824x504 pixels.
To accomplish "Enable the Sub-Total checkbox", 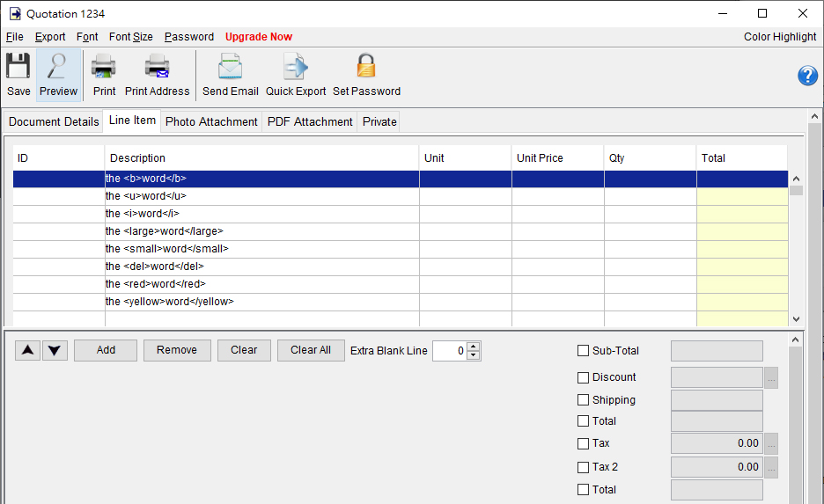I will point(584,351).
